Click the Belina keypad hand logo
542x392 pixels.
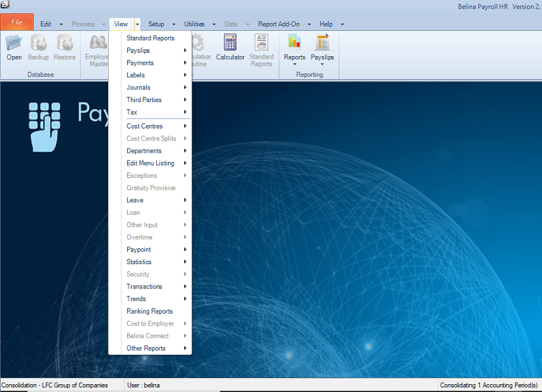[x=44, y=127]
